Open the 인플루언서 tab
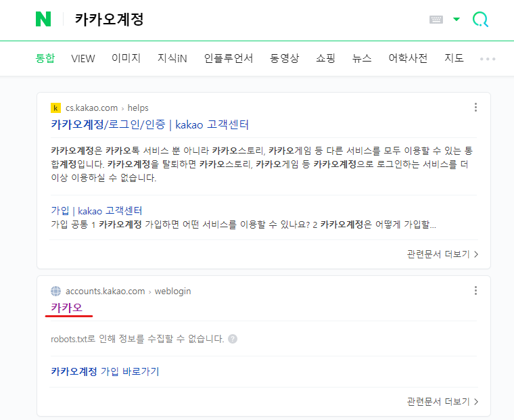 [x=229, y=58]
